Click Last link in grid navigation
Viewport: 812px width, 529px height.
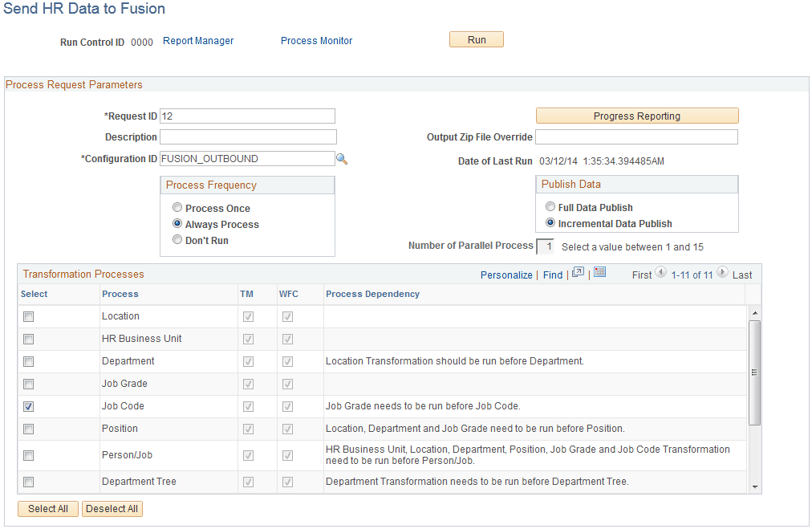click(742, 275)
